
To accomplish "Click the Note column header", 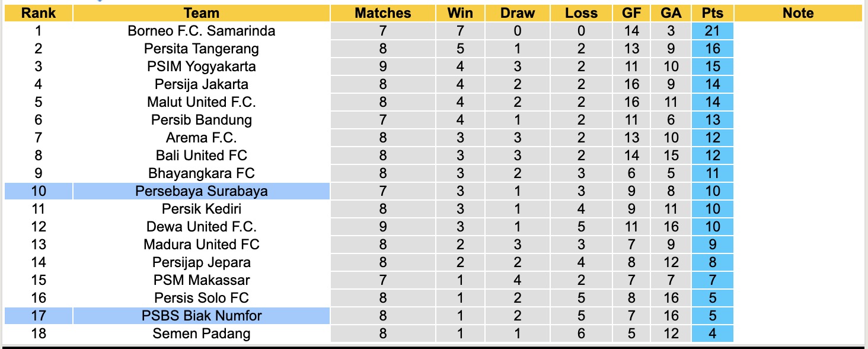I will (x=798, y=13).
